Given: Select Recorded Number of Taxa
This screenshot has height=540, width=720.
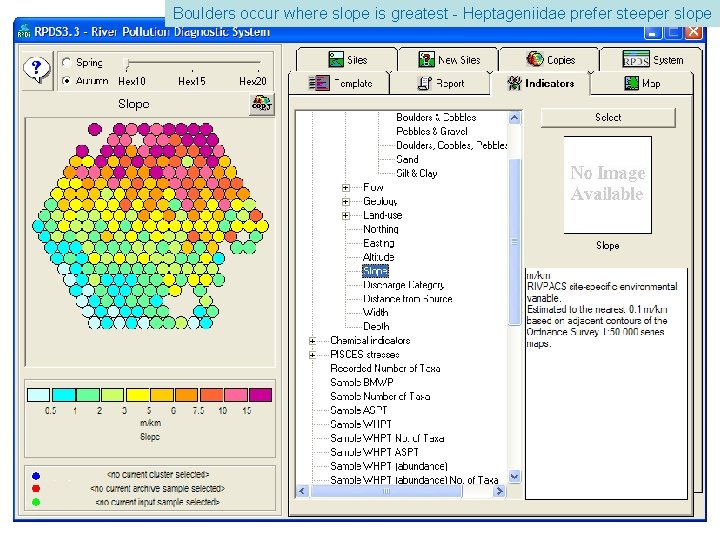Looking at the screenshot, I should pyautogui.click(x=385, y=368).
